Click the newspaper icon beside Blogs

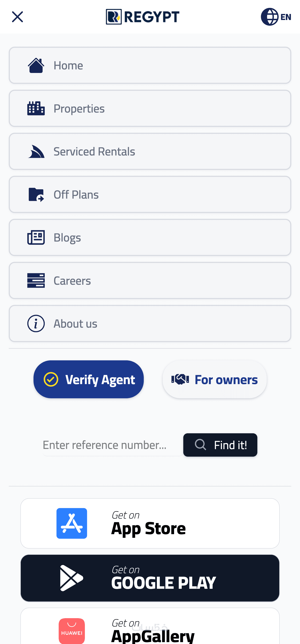pyautogui.click(x=36, y=238)
